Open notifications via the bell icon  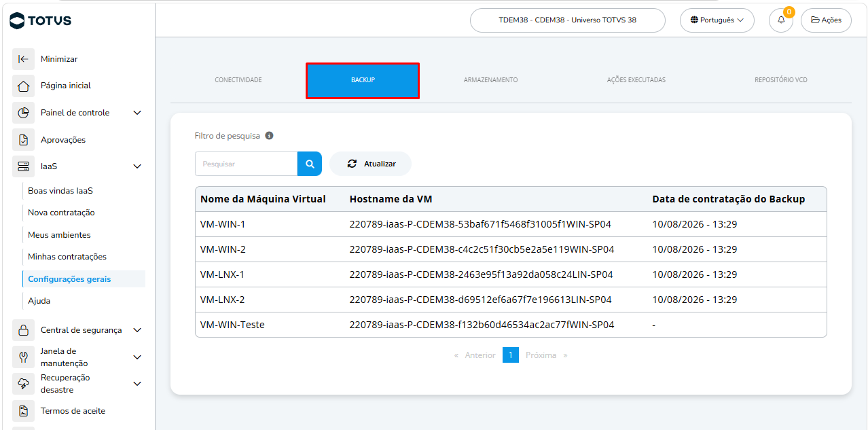point(781,20)
